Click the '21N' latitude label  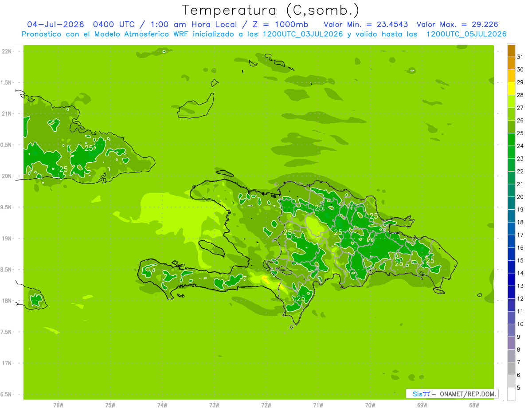click(x=7, y=114)
